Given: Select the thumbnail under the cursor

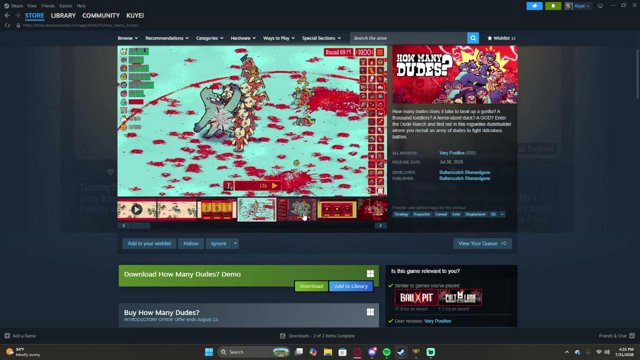Looking at the screenshot, I should 297,210.
